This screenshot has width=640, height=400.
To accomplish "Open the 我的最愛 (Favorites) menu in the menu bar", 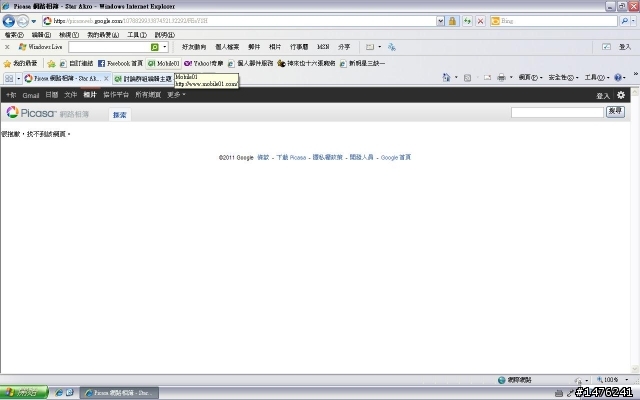I will click(x=103, y=35).
